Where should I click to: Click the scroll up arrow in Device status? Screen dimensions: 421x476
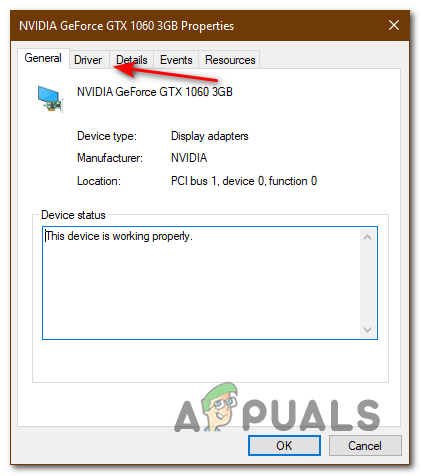(367, 237)
